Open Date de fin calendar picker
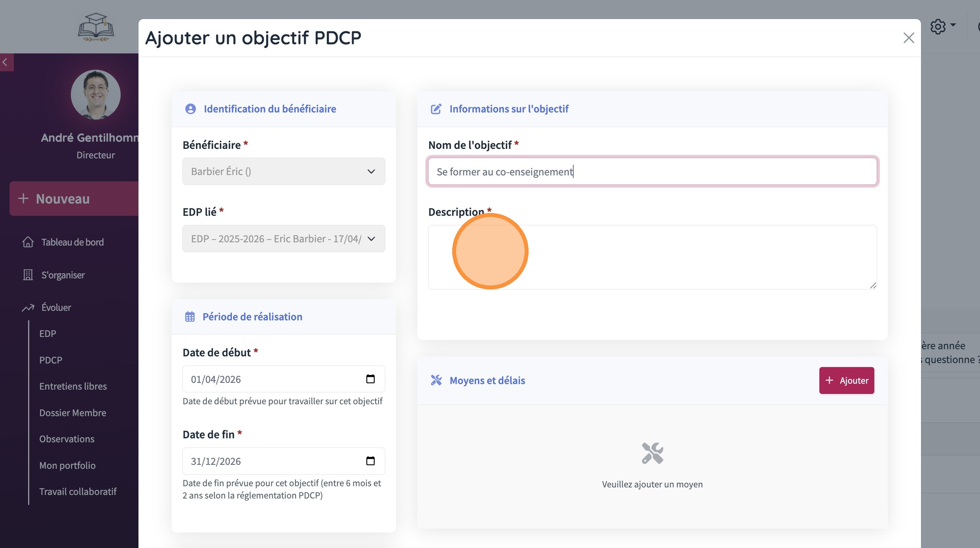 (370, 461)
